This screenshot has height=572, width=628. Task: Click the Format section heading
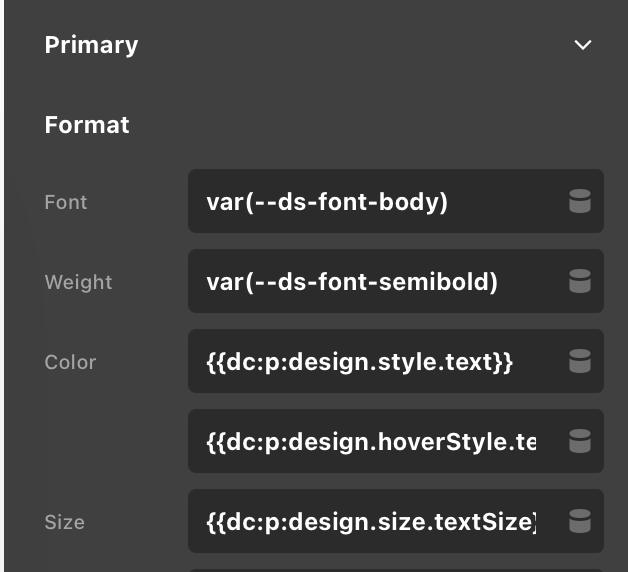[87, 125]
